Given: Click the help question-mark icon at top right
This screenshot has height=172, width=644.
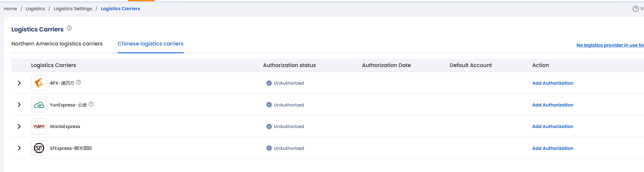Looking at the screenshot, I should [635, 9].
